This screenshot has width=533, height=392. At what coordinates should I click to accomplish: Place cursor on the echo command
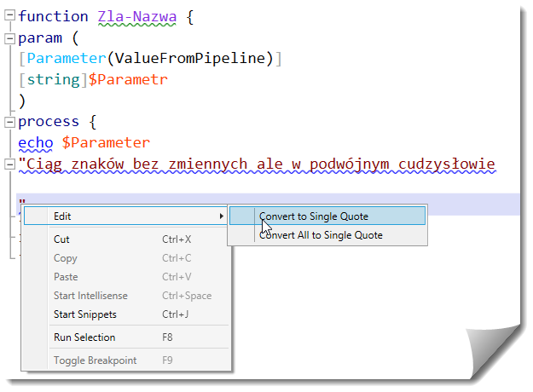tap(36, 142)
